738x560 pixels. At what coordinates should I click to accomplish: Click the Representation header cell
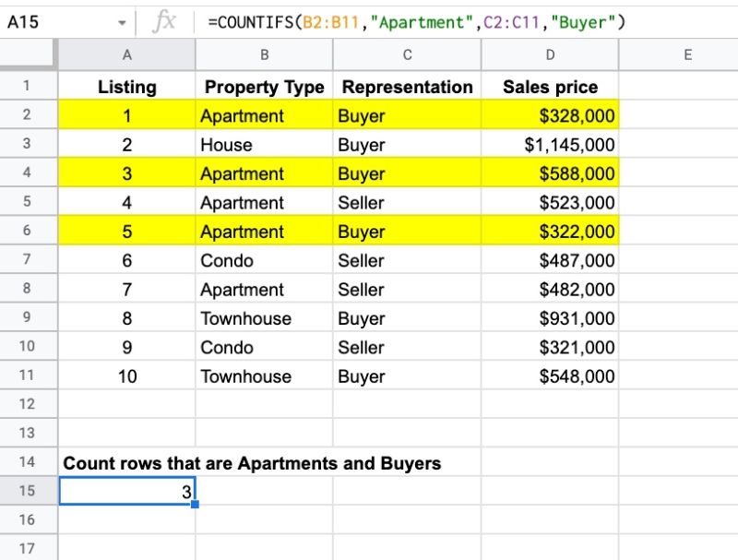407,87
